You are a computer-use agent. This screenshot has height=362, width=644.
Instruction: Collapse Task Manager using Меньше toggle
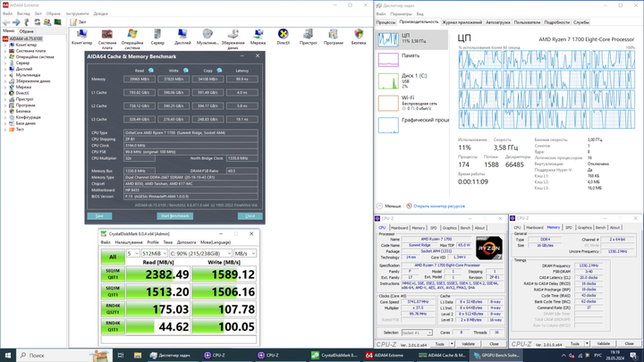(x=388, y=206)
